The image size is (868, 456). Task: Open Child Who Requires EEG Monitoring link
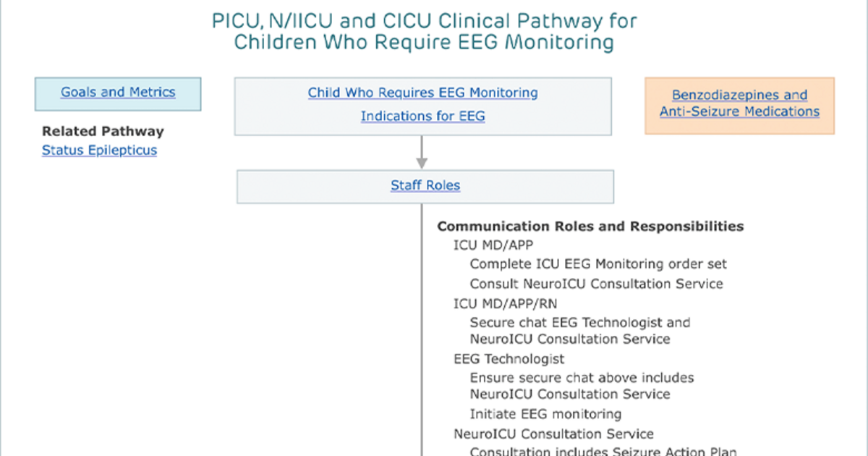[x=423, y=93]
